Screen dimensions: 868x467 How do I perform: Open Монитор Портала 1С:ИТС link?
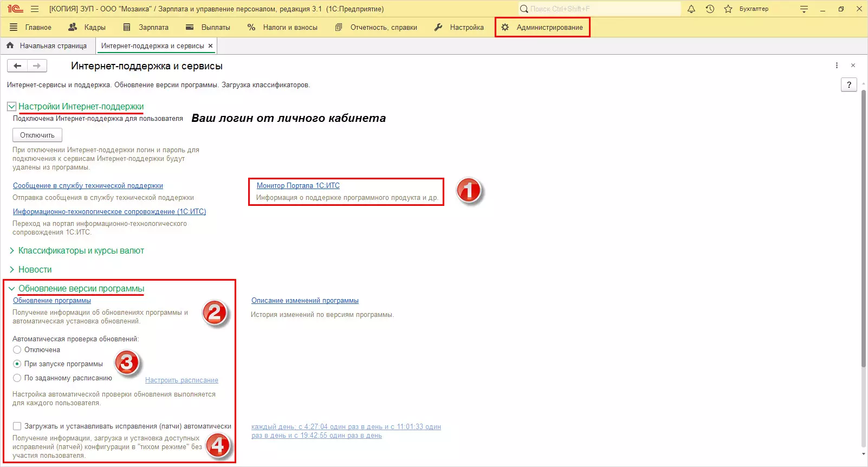pyautogui.click(x=298, y=186)
